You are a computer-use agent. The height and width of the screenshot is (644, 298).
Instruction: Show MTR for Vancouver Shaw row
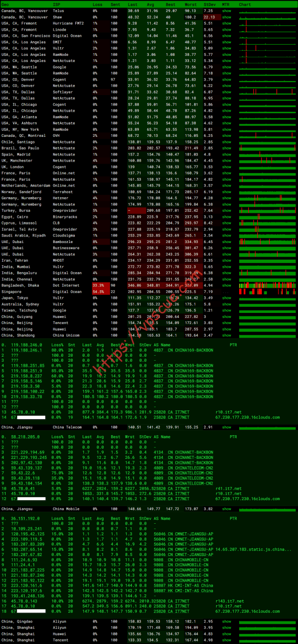pyautogui.click(x=227, y=17)
